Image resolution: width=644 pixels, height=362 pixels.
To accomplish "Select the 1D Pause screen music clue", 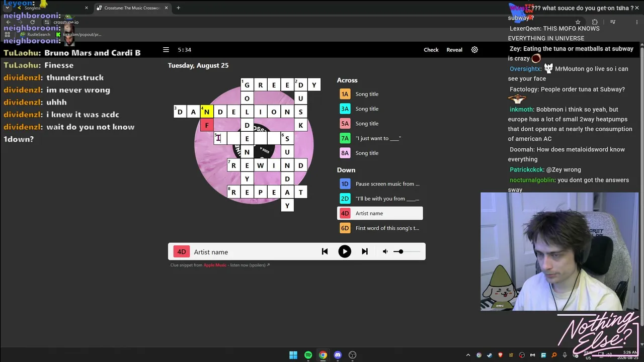I will pyautogui.click(x=380, y=184).
